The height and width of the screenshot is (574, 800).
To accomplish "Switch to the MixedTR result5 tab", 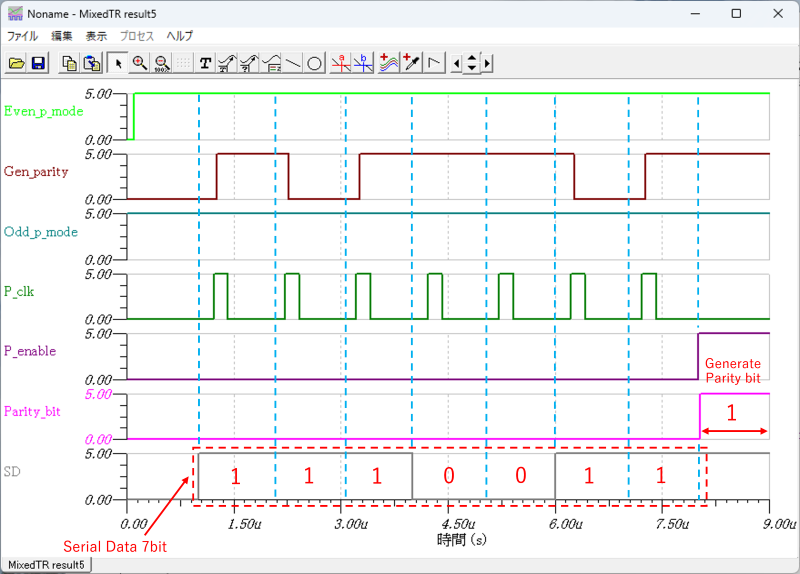I will [46, 565].
